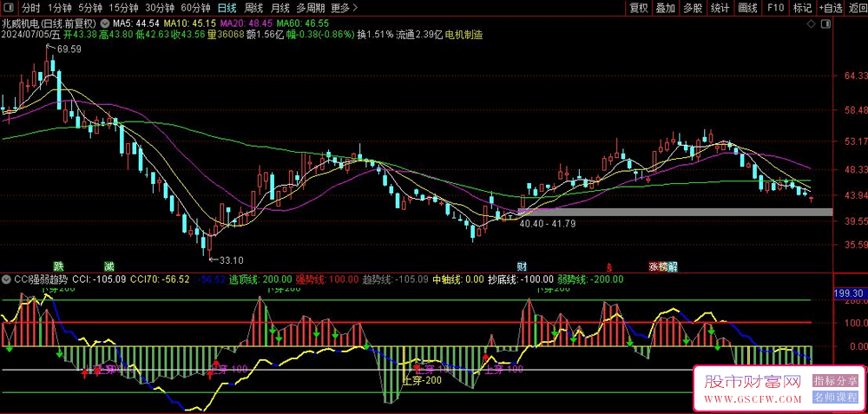
Task: Click the MA20: 48.45 label
Action: point(247,23)
